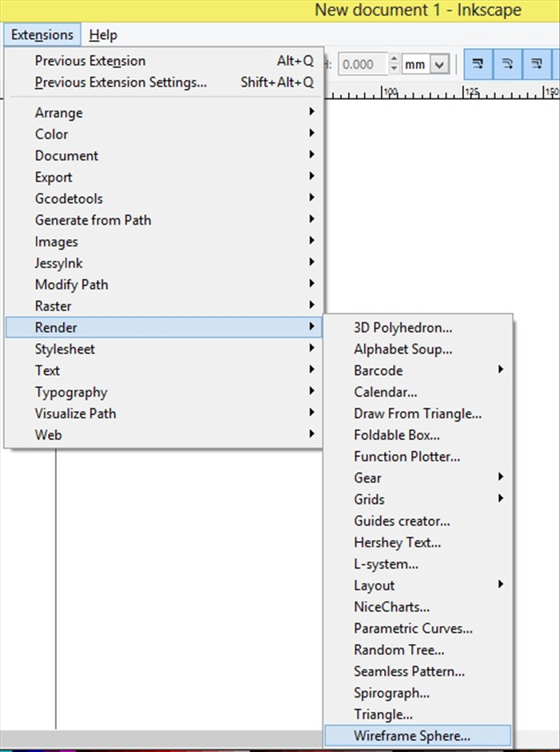
Task: Open the Extensions menu
Action: click(42, 35)
